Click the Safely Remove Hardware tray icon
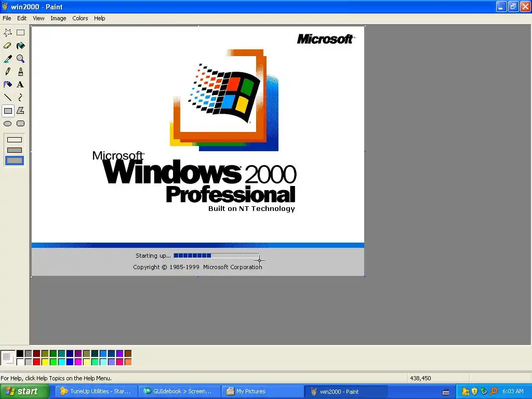 pos(484,392)
